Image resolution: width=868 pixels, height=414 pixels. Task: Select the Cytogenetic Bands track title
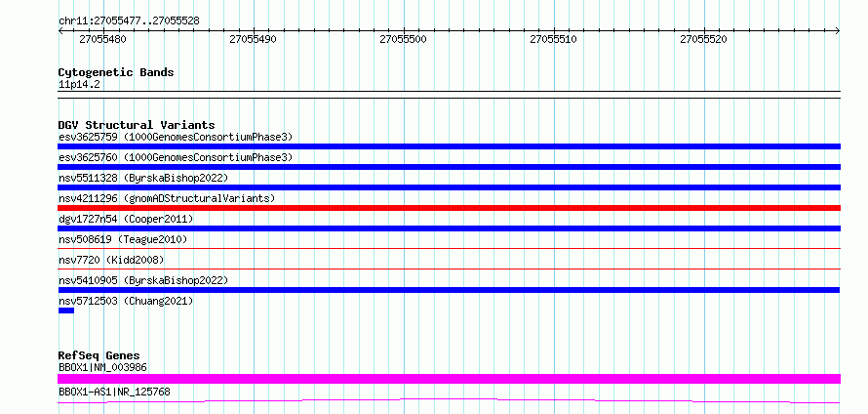[116, 72]
